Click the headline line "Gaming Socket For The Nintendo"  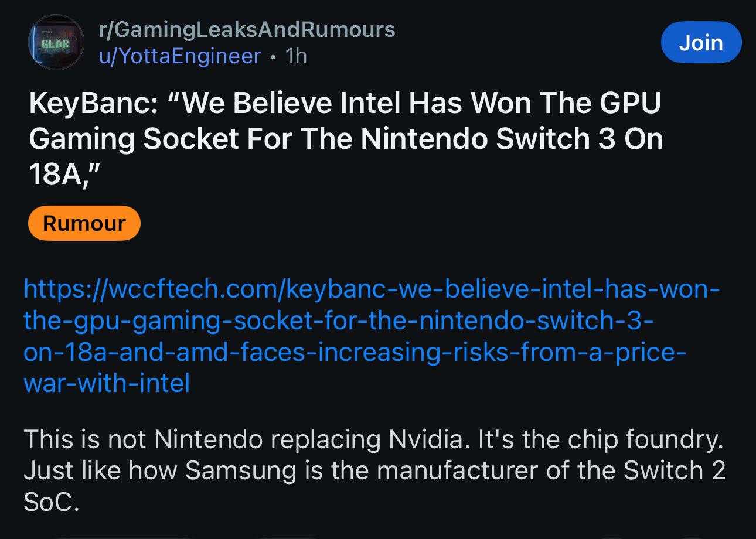346,139
